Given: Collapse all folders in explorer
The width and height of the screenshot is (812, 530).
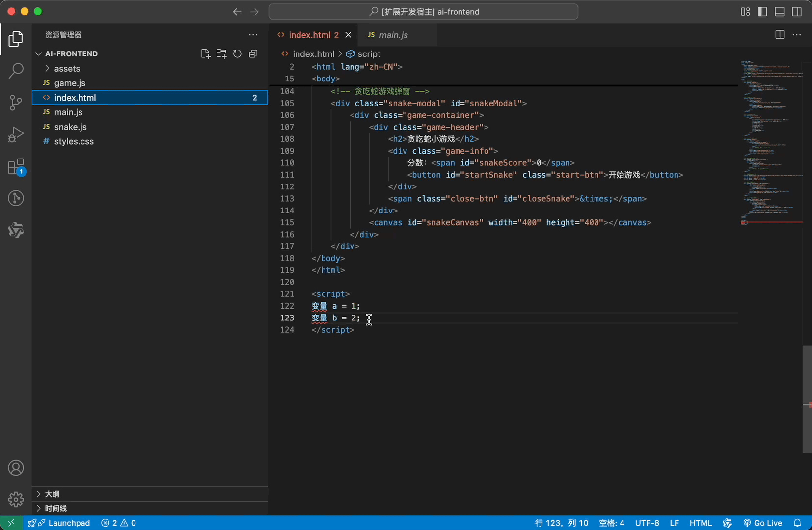Looking at the screenshot, I should pyautogui.click(x=253, y=54).
